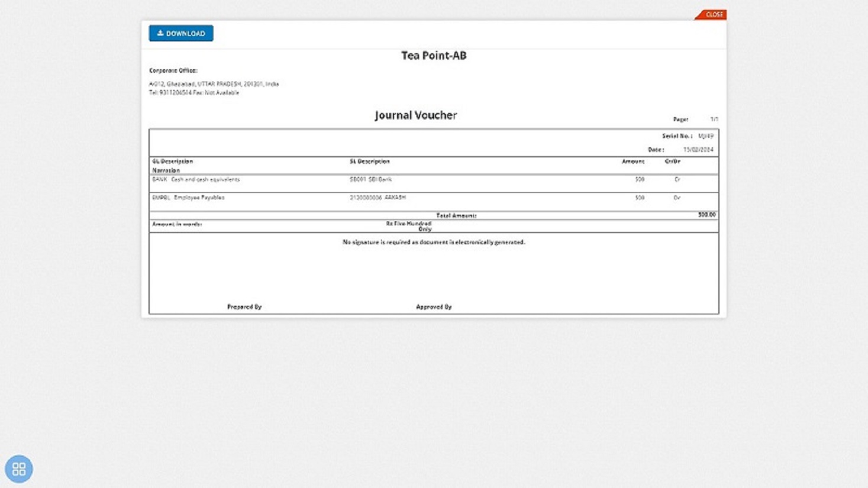This screenshot has height=488, width=868.
Task: Click the Tel and Fax line
Action: (194, 93)
